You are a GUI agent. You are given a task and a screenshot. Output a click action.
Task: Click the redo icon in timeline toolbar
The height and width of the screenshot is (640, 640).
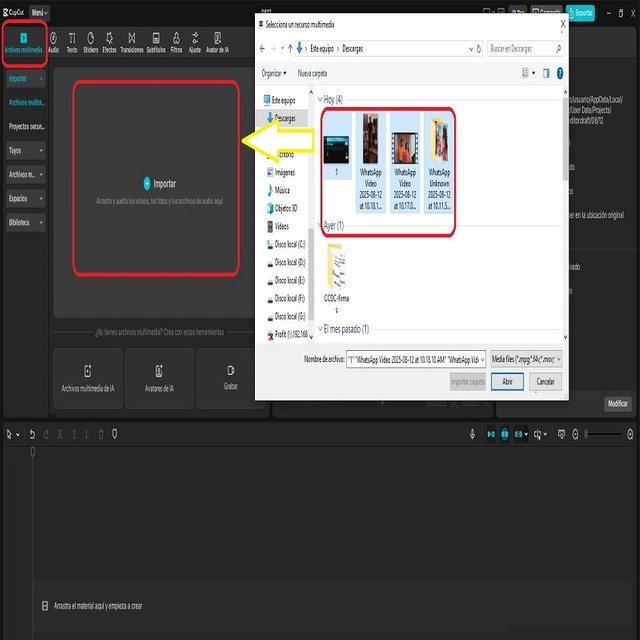[46, 434]
